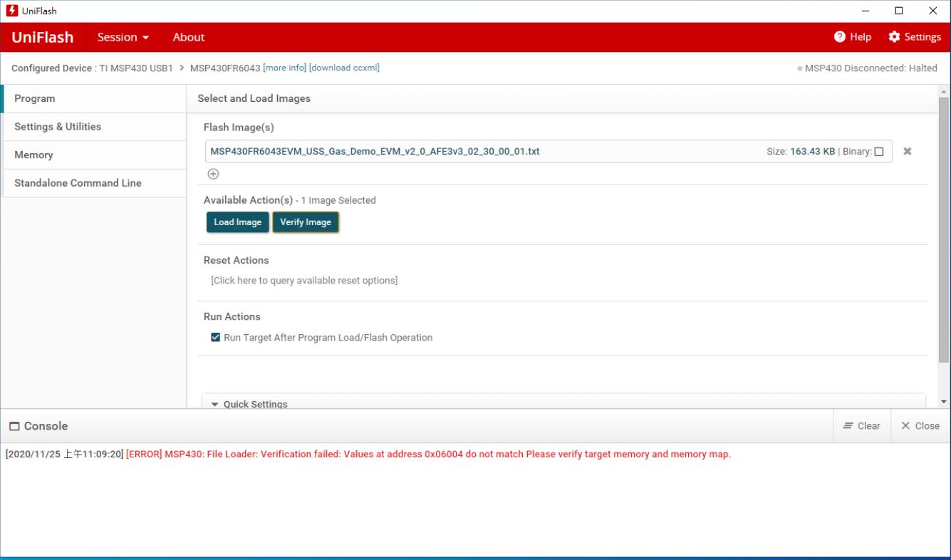Remove the flash image with the X icon
Viewport: 951px width, 560px height.
point(908,151)
